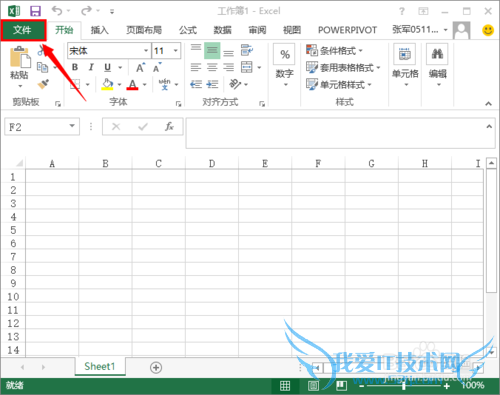The height and width of the screenshot is (395, 500).
Task: Switch to the 页面布局 tab
Action: [144, 30]
